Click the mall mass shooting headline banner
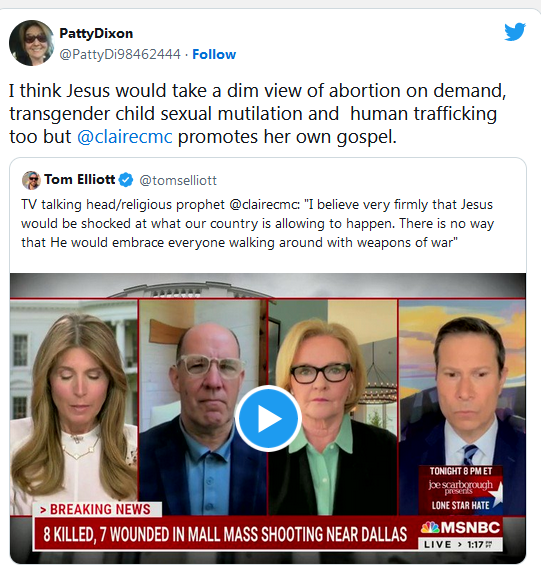This screenshot has width=541, height=572. (225, 534)
